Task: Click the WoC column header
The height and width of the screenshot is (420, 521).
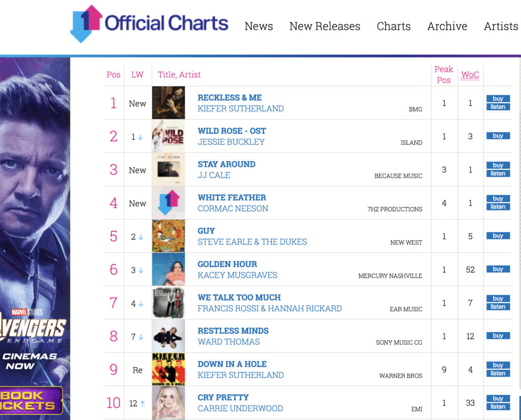Action: tap(470, 75)
